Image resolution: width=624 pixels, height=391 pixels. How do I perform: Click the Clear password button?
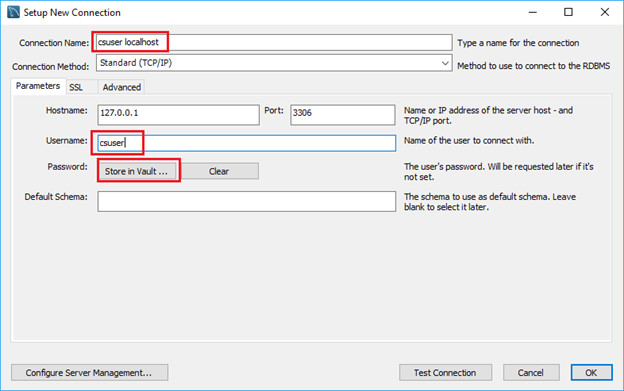click(219, 171)
